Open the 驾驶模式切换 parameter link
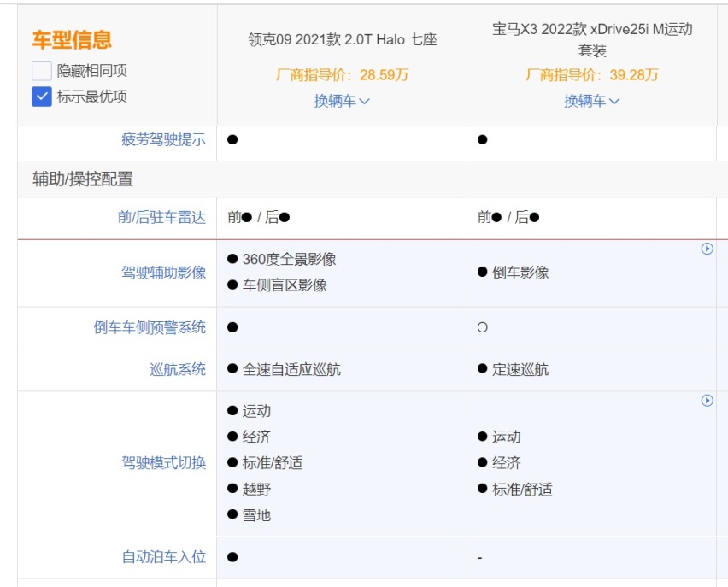Screen dimensions: 728x587 point(163,462)
